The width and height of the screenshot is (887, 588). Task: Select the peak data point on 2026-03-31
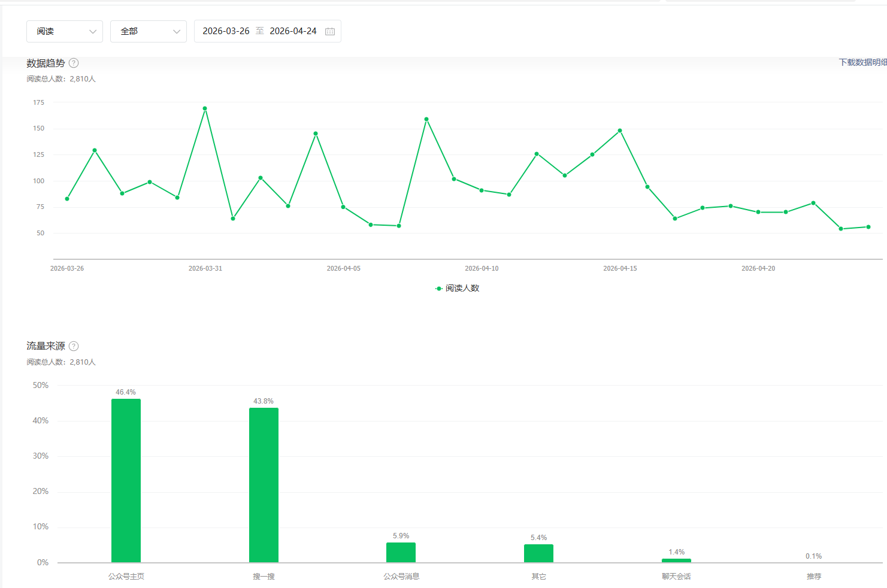pos(205,108)
